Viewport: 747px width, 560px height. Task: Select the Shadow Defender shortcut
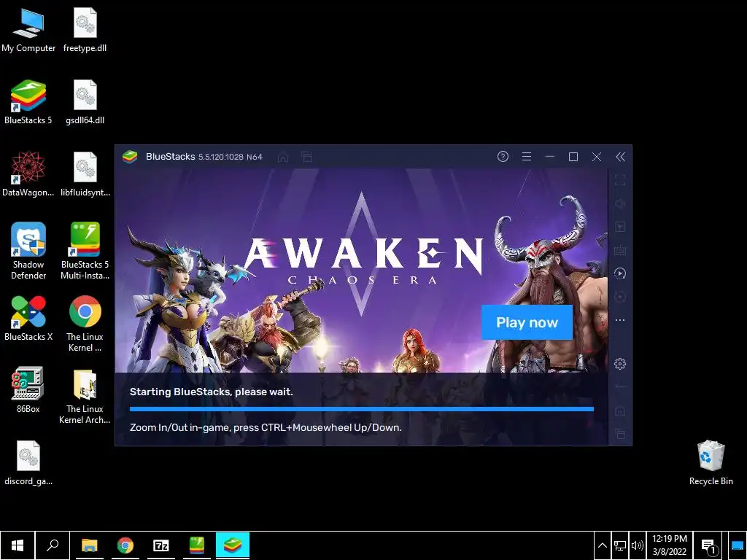point(28,252)
